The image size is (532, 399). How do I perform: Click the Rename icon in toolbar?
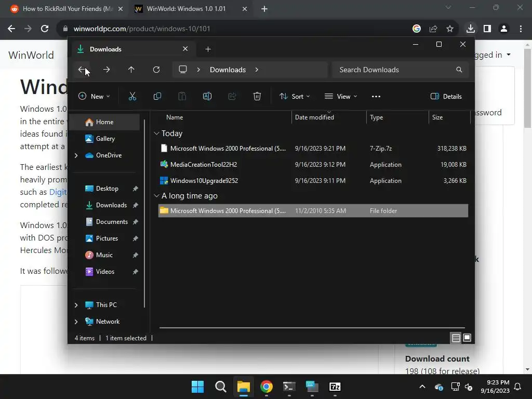click(x=207, y=96)
